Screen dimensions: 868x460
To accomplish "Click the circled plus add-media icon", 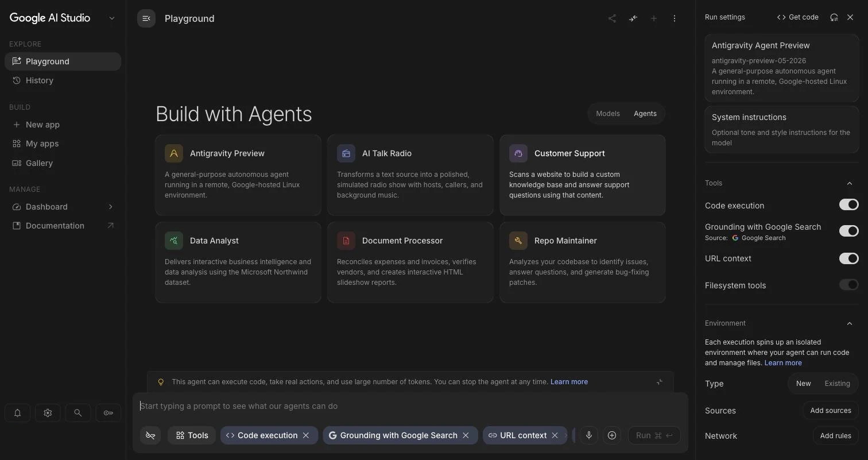I will coord(612,435).
